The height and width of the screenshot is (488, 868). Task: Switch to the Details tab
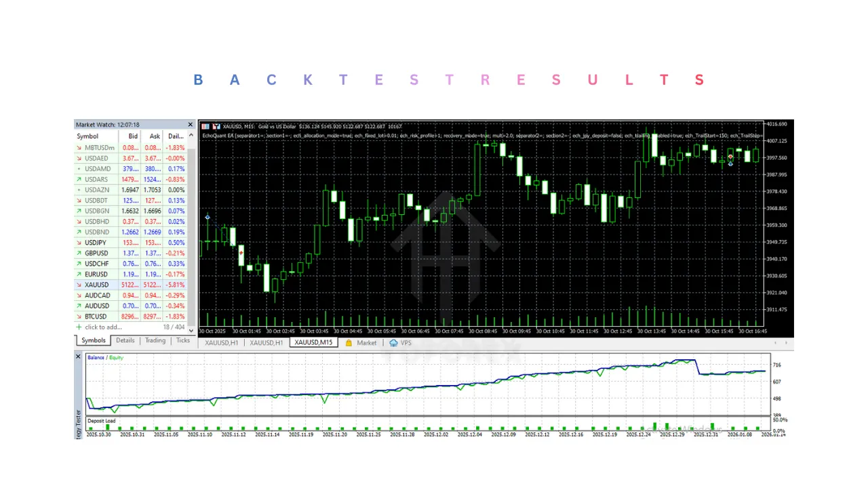(x=125, y=340)
